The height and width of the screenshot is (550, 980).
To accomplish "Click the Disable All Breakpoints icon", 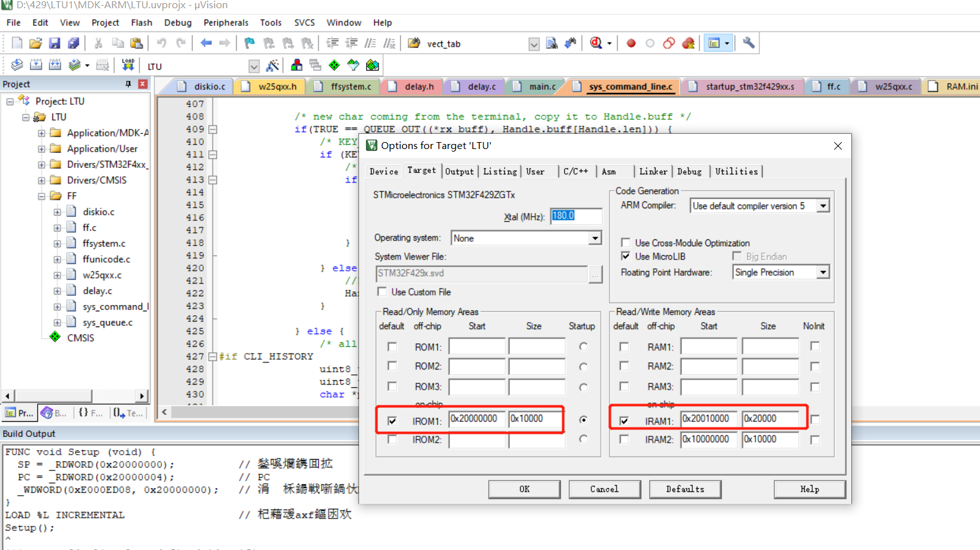I will [x=670, y=43].
